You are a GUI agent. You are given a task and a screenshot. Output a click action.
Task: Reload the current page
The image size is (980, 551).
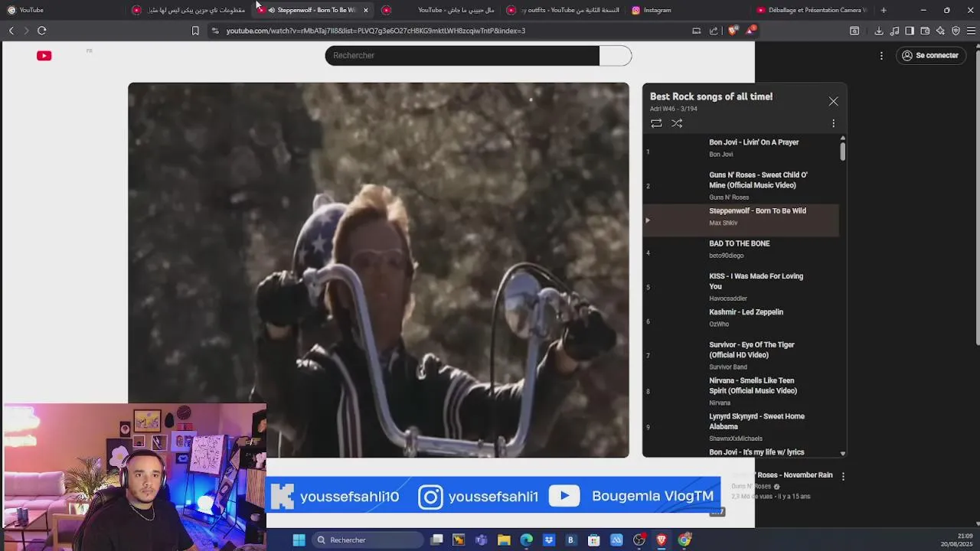point(42,31)
